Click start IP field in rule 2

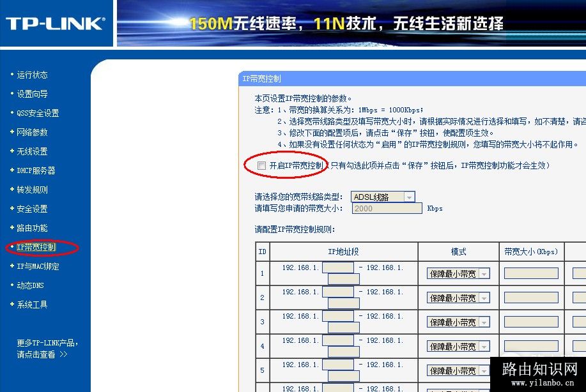tap(338, 292)
